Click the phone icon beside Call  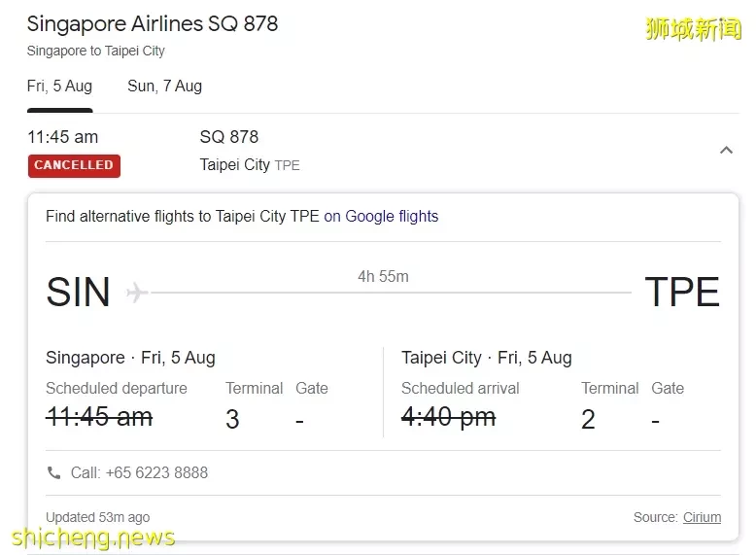click(53, 473)
